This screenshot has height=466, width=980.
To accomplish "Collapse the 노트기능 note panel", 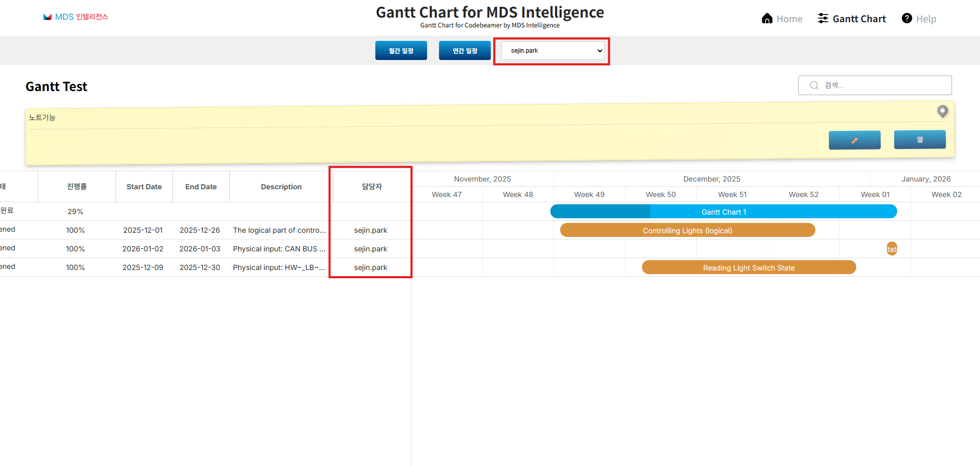I will point(42,117).
